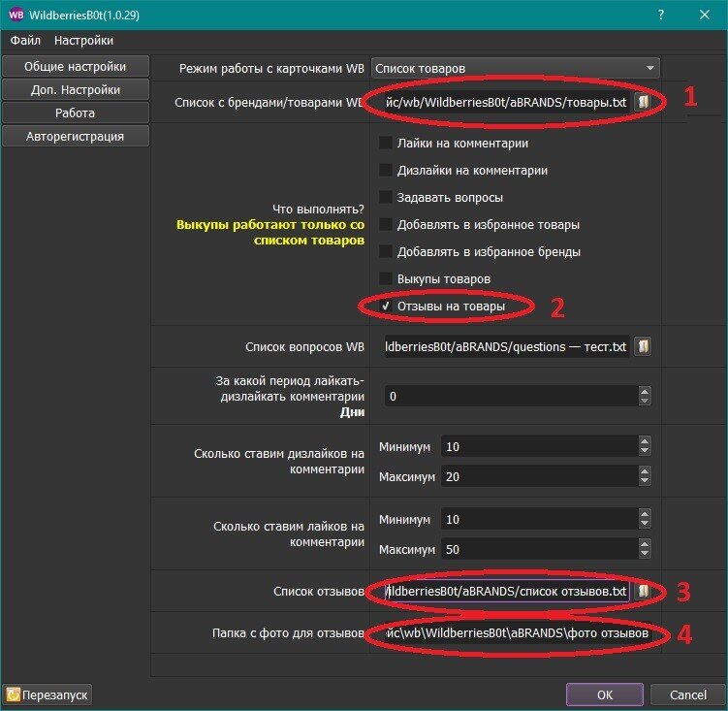Open the 'Авторегистрация' tab
Image resolution: width=728 pixels, height=711 pixels.
76,136
